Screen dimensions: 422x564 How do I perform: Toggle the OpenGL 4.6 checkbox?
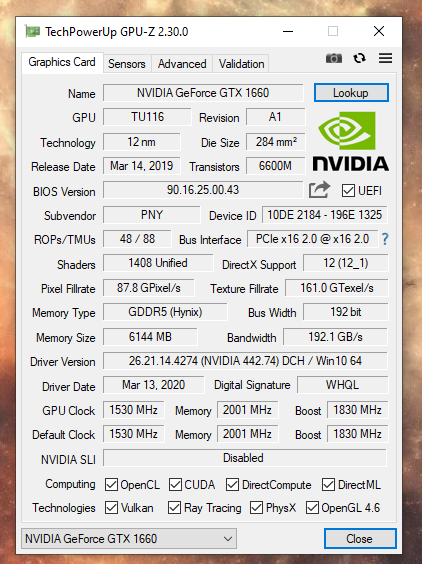[312, 508]
